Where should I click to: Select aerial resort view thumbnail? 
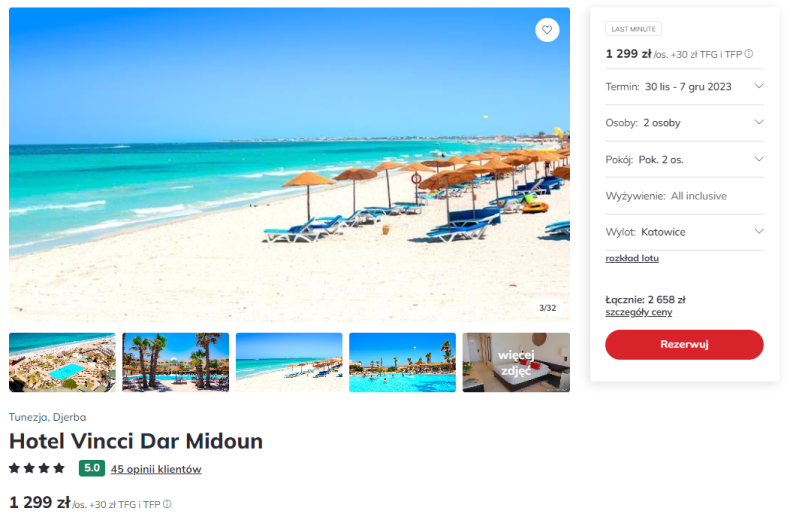pos(62,362)
